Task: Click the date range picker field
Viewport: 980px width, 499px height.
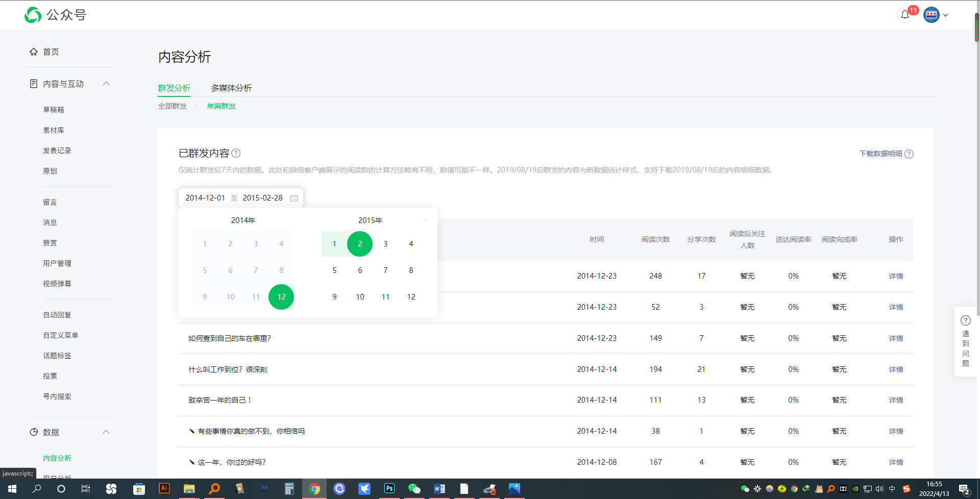Action: [x=241, y=198]
